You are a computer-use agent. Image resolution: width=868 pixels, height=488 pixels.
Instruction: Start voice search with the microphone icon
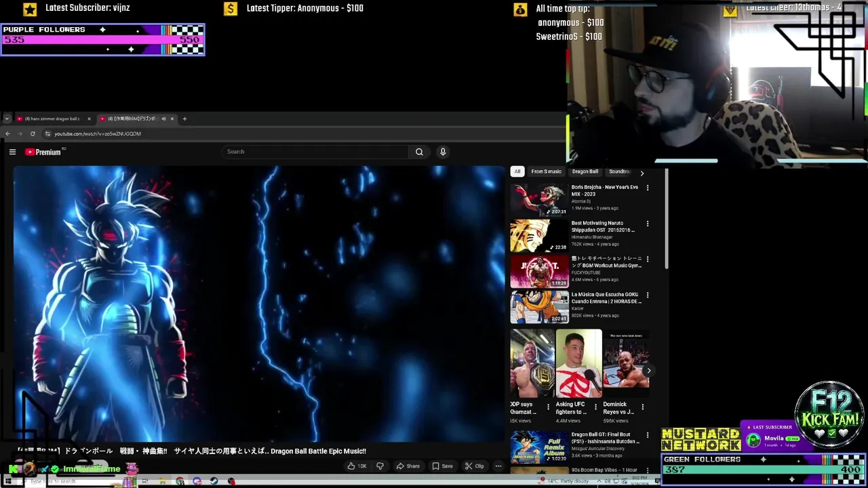tap(443, 152)
